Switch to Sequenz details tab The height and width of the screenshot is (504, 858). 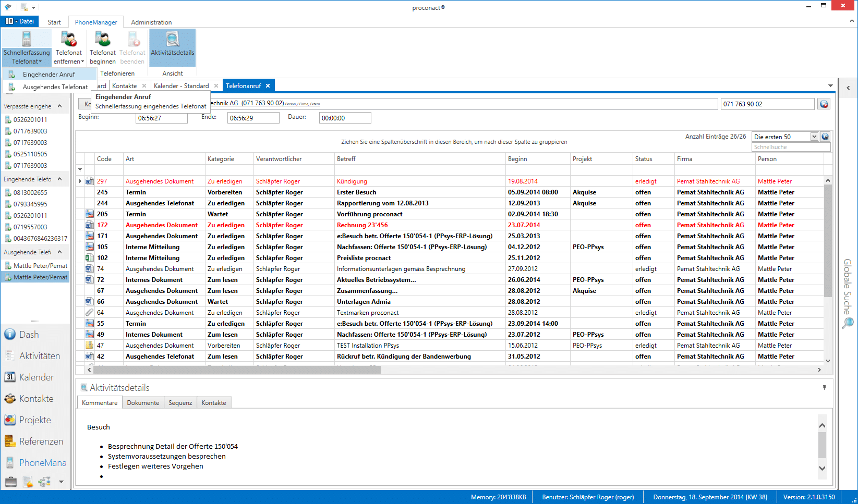(180, 403)
